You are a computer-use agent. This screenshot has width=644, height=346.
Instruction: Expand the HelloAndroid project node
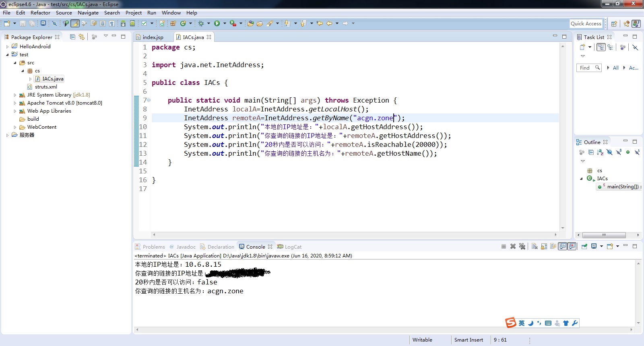(7, 47)
